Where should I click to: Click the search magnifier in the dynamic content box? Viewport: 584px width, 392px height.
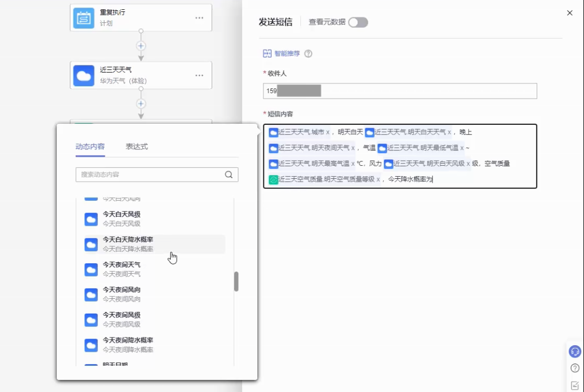tap(228, 174)
